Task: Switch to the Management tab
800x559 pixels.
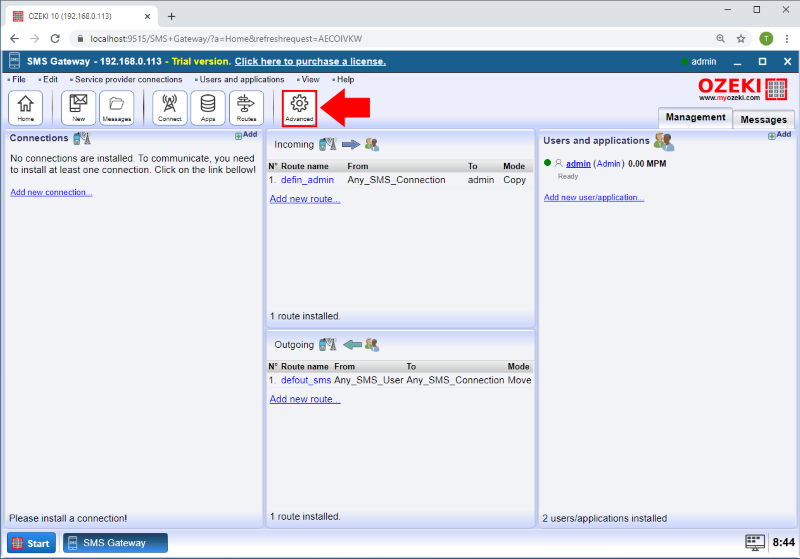Action: click(695, 117)
